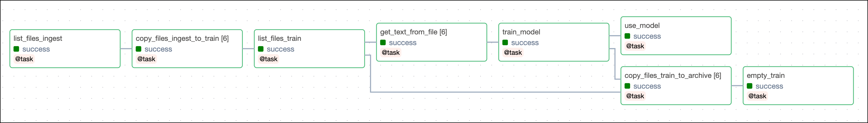868x123 pixels.
Task: Click the success text in list_files_ingest
Action: coord(36,49)
